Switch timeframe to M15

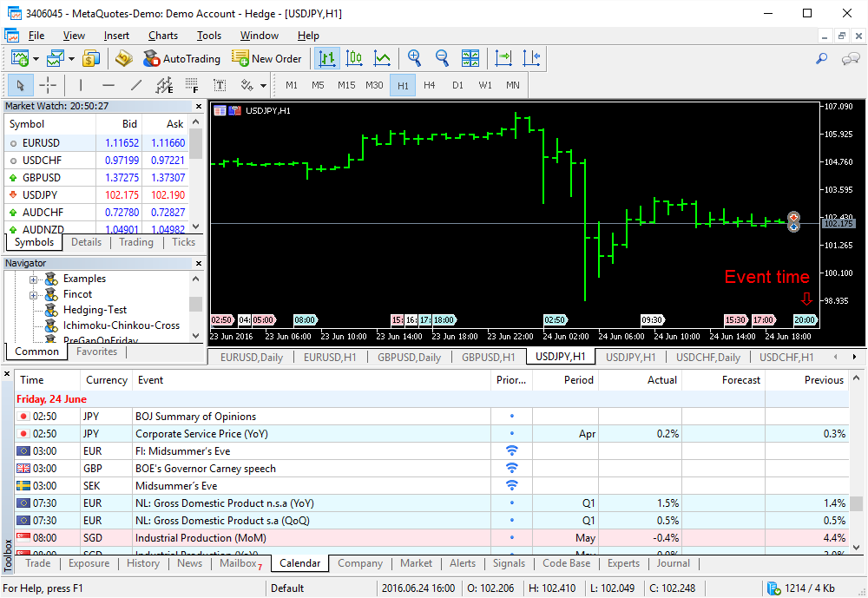(x=346, y=85)
